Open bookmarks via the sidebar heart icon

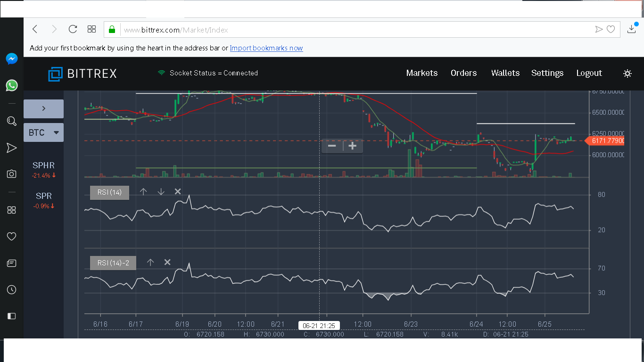(12, 236)
